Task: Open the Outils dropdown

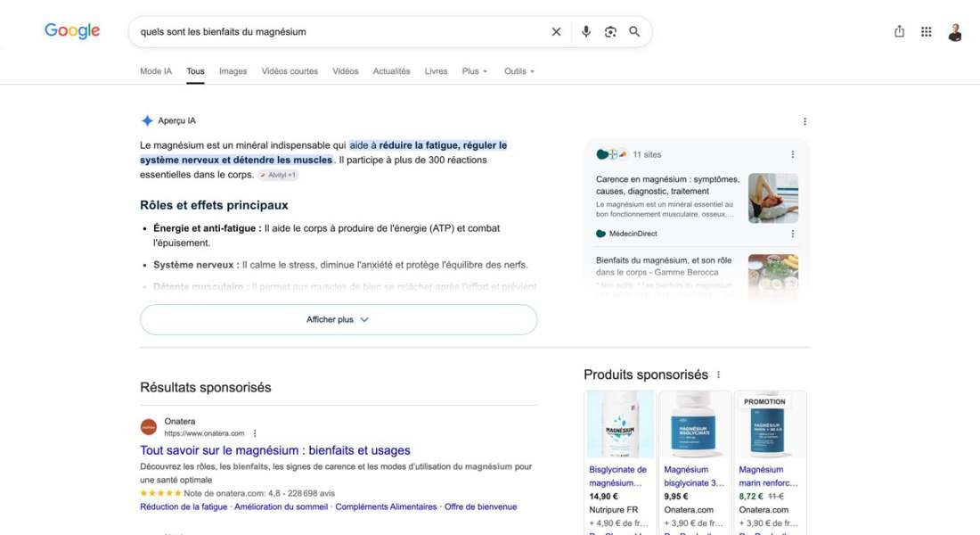Action: click(x=519, y=71)
